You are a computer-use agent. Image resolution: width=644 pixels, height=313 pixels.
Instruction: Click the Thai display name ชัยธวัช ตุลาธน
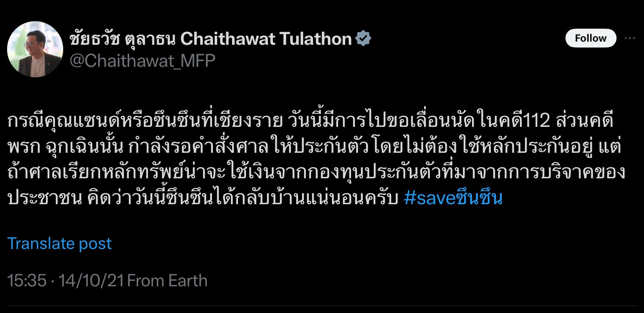[x=123, y=38]
